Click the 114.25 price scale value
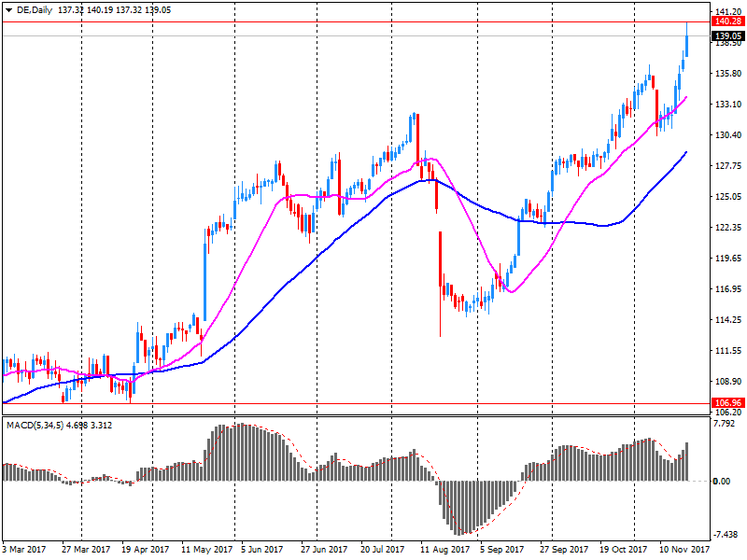The height and width of the screenshot is (560, 747). coord(728,320)
